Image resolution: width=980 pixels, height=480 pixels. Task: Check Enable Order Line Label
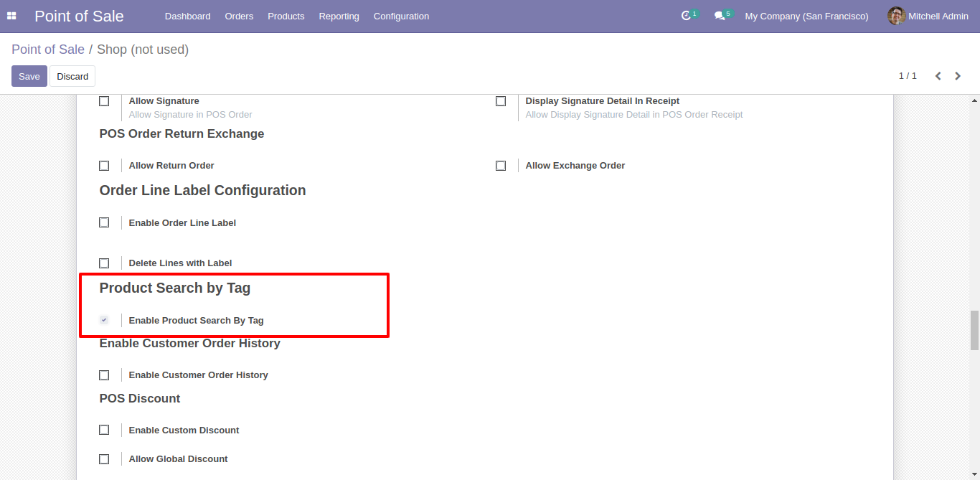point(104,223)
